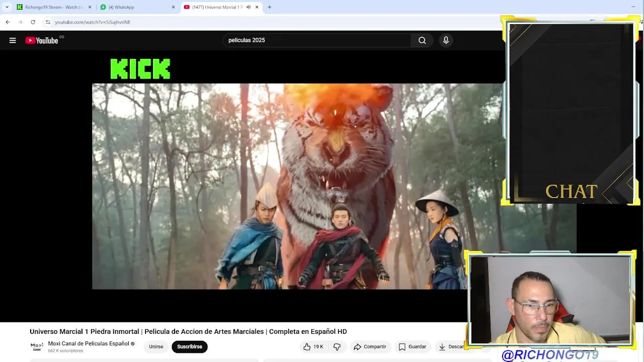Viewport: 644px width, 362px height.
Task: Click the video title 'Universo Marcial 1 Piedra Inmortal'
Action: [x=85, y=332]
